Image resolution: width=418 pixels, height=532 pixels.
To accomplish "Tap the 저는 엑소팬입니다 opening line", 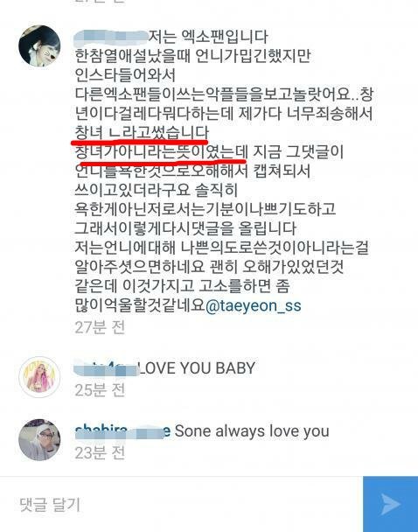I will [x=208, y=37].
